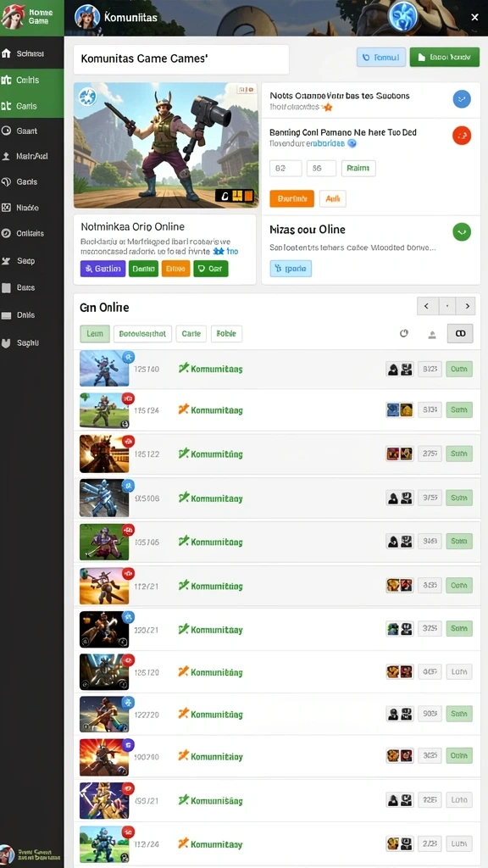Click the player icons in row 112/21
Screen dimensions: 488x868
[400, 585]
